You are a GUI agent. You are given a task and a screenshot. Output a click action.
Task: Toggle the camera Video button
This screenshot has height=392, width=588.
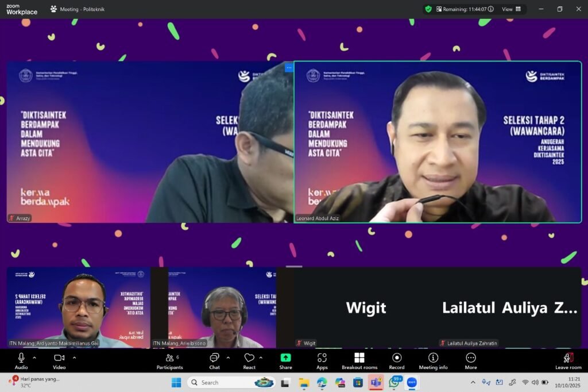pos(59,361)
